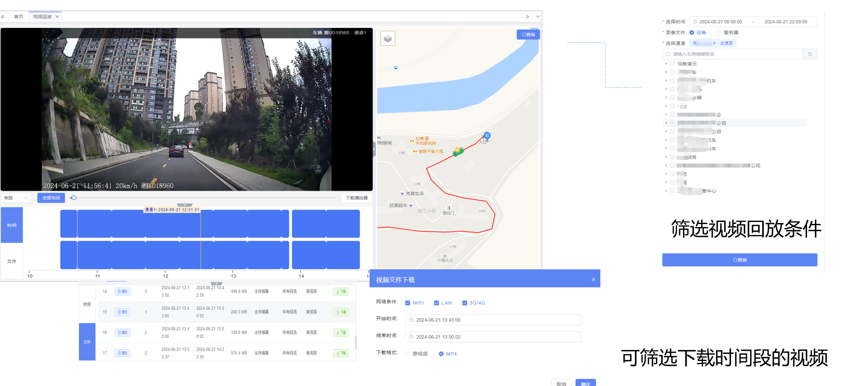The width and height of the screenshot is (868, 386).
Task: Click the 下载播放器 button
Action: [357, 198]
